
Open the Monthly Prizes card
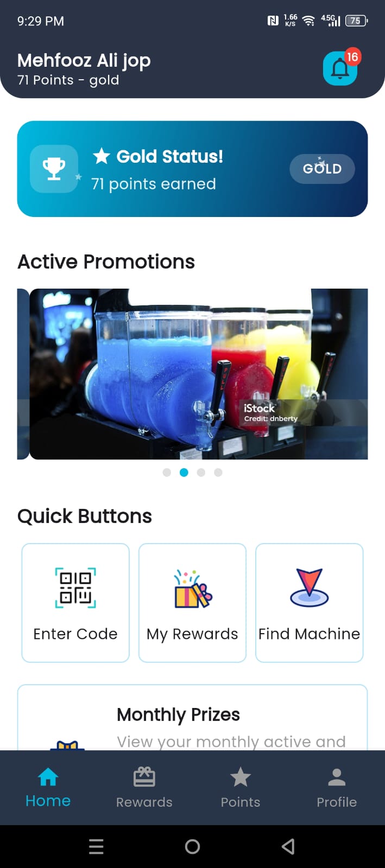click(193, 718)
